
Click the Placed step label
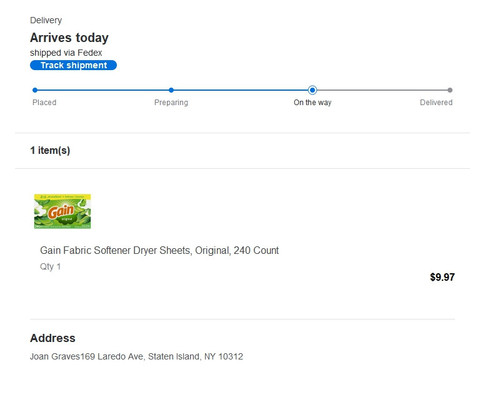point(44,102)
